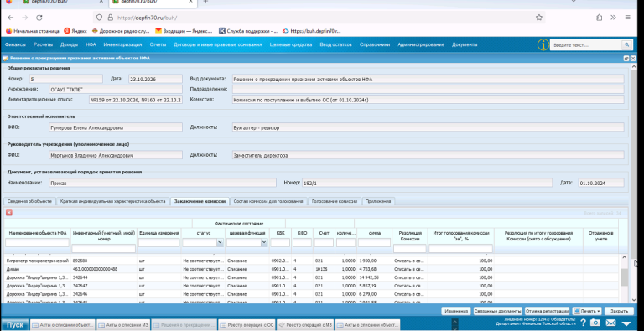
Task: Open the Яндекс bookmark
Action: (x=76, y=31)
